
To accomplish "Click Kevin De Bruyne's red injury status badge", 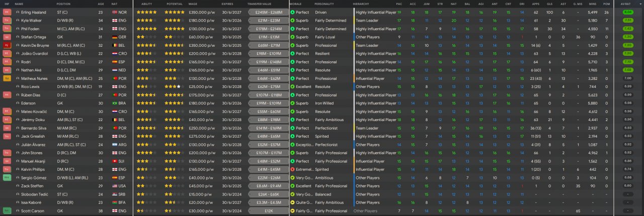I will coord(7,45).
